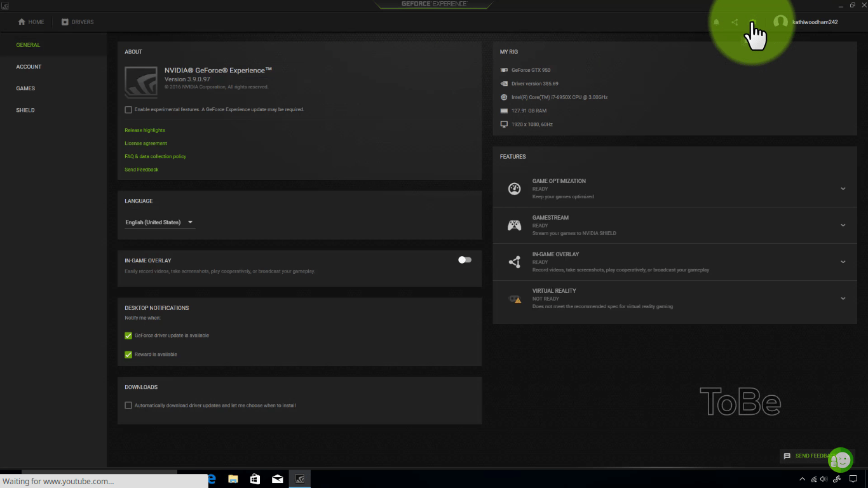
Task: Toggle the In-Game Overlay switch
Action: tap(465, 260)
